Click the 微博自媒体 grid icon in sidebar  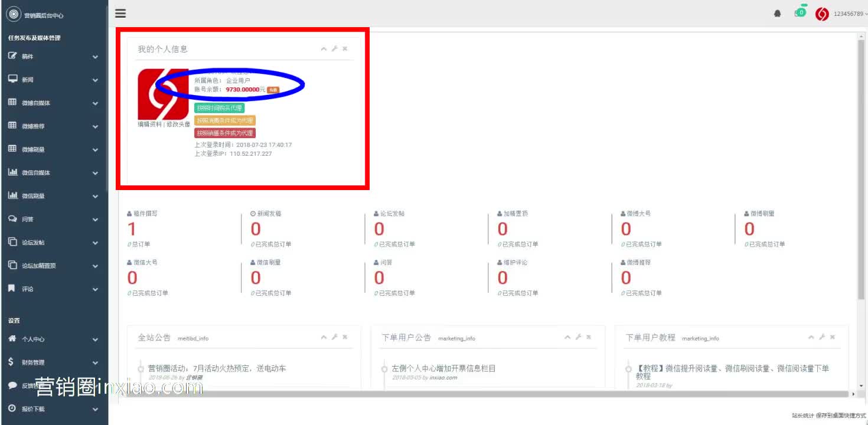point(12,102)
